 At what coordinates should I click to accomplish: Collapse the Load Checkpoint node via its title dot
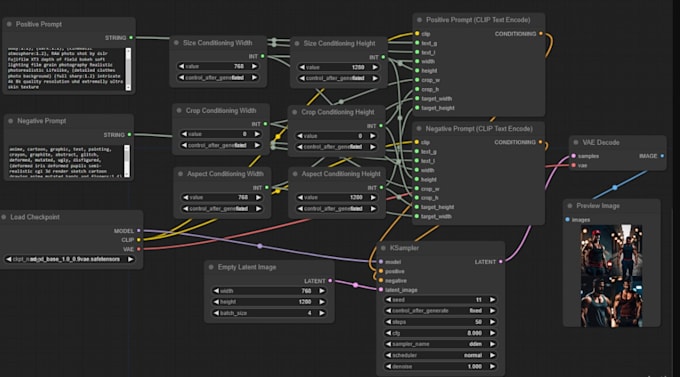[x=4, y=217]
